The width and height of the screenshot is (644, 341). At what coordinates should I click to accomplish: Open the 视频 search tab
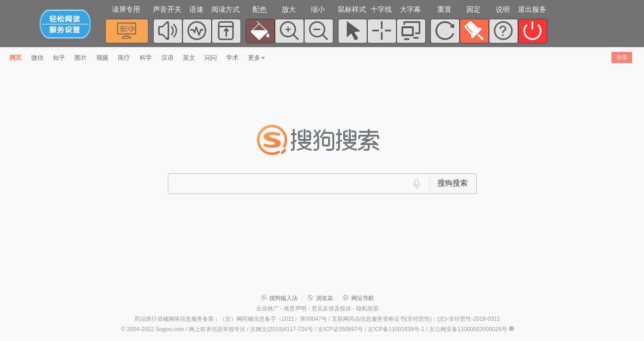click(102, 58)
